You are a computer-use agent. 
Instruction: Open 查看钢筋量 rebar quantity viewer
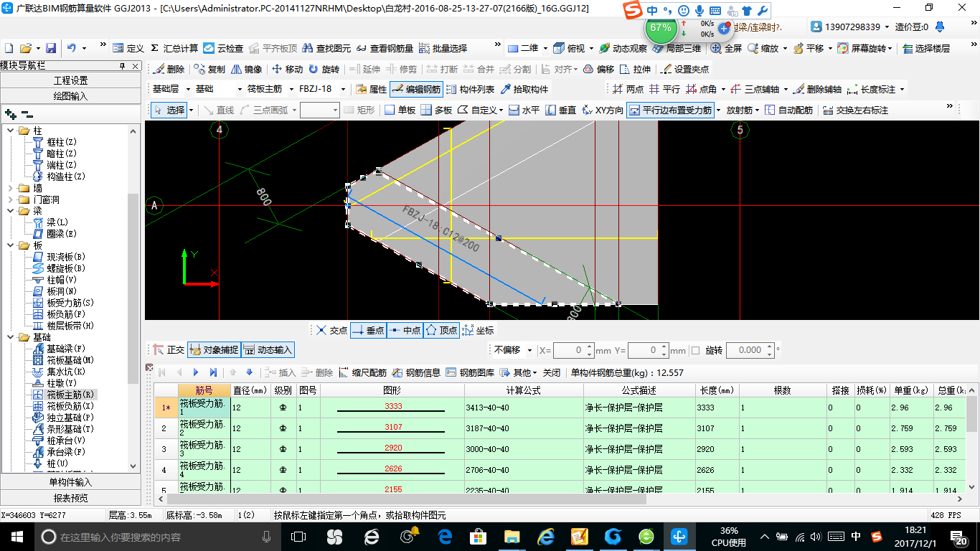pyautogui.click(x=385, y=48)
